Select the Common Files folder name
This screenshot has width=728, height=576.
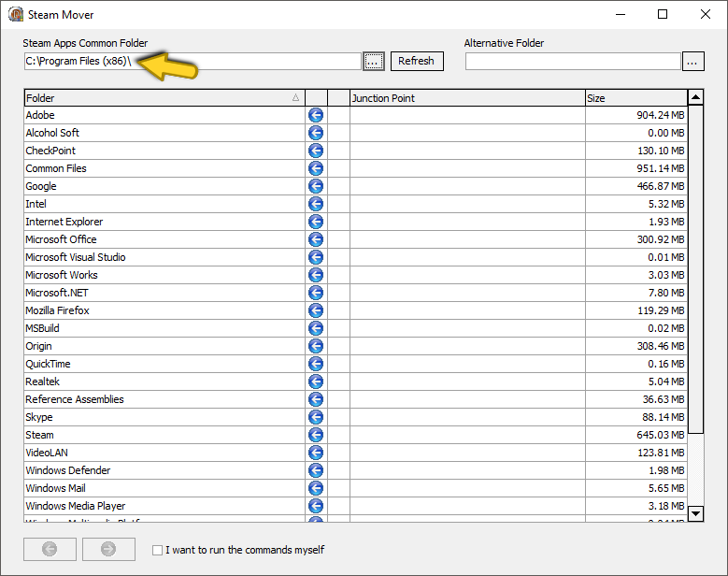pyautogui.click(x=56, y=168)
